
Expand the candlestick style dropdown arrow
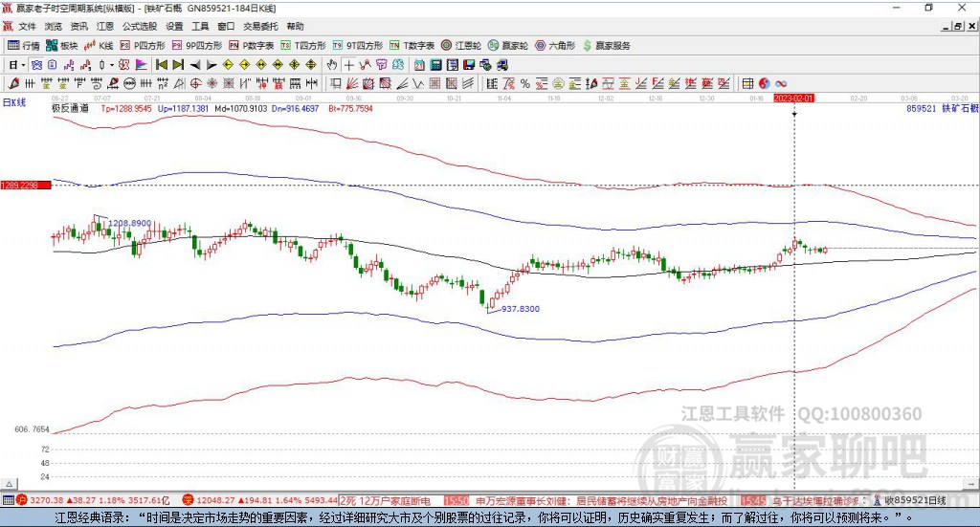pyautogui.click(x=112, y=65)
